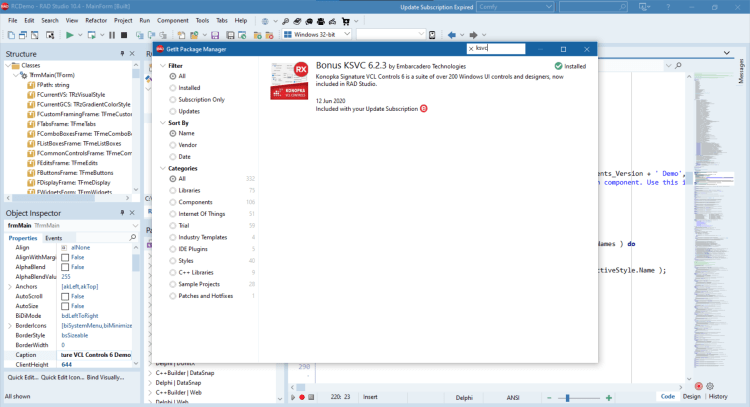This screenshot has width=750, height=407.
Task: Collapse the Categories section
Action: tap(163, 168)
